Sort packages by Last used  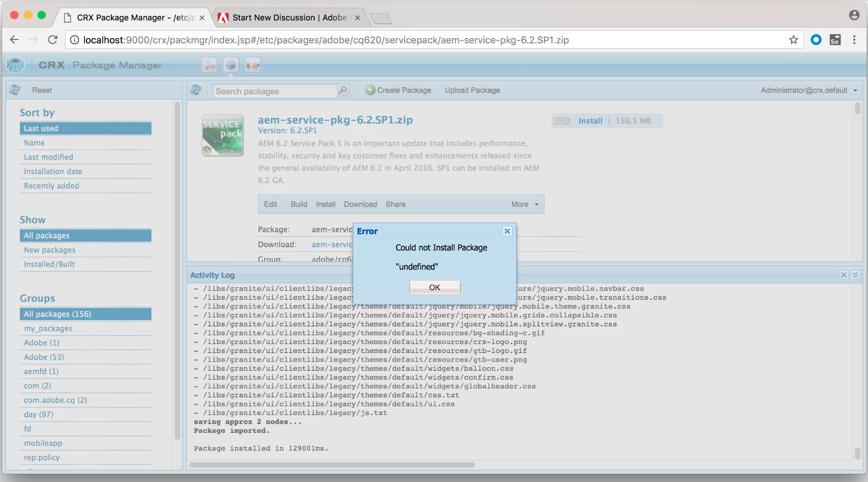coord(85,128)
